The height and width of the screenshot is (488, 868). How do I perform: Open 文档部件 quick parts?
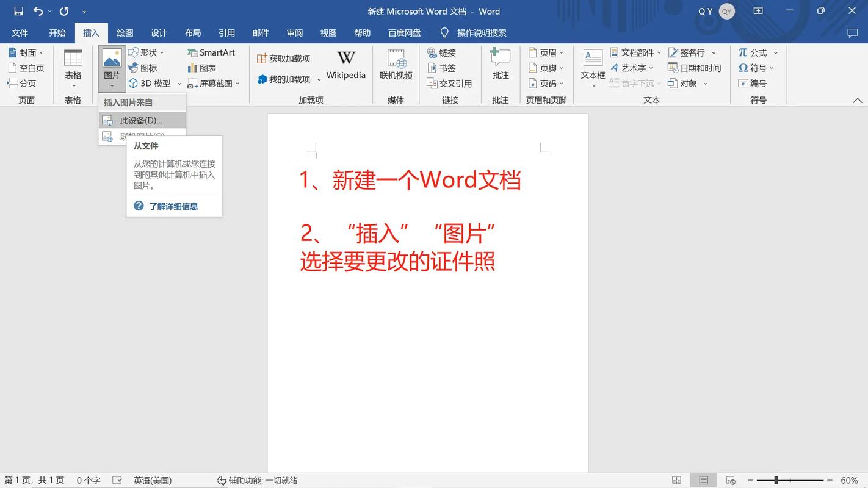coord(635,53)
